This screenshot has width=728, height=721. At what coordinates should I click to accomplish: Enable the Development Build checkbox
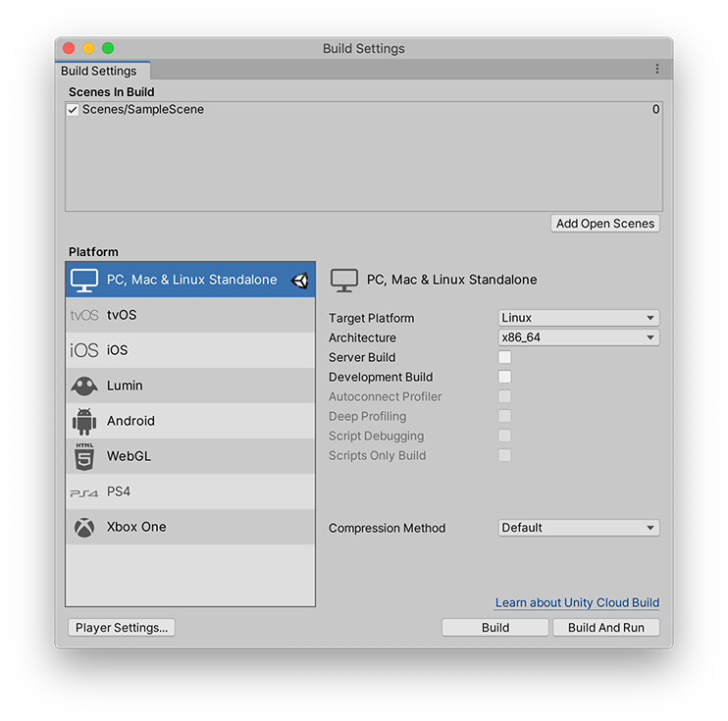coord(504,377)
